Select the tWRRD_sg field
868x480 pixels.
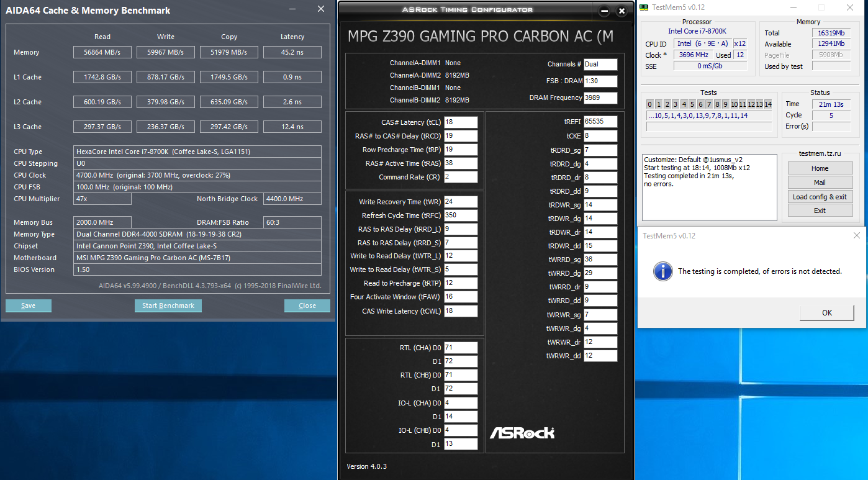(x=600, y=260)
